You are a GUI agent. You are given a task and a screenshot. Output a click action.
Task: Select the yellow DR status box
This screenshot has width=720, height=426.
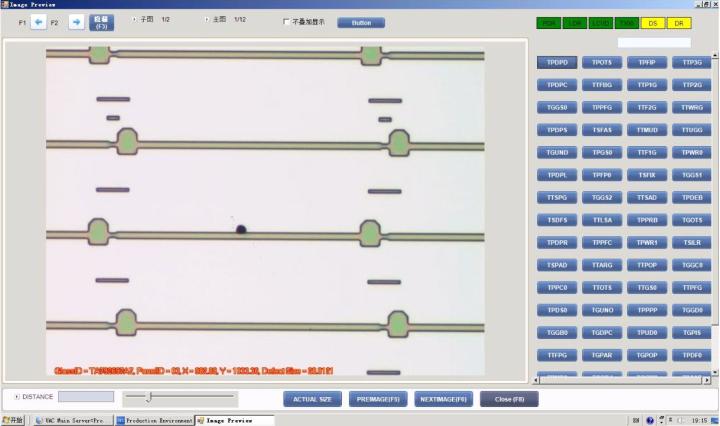(680, 22)
